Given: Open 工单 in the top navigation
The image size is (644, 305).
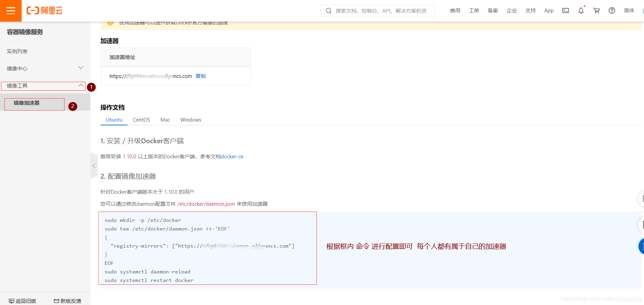Looking at the screenshot, I should tap(474, 11).
